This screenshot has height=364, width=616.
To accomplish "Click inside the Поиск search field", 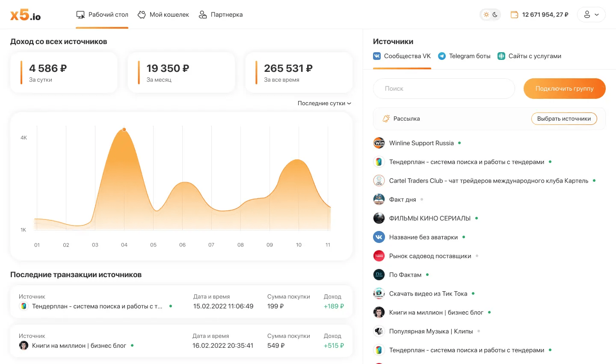I will tap(444, 89).
